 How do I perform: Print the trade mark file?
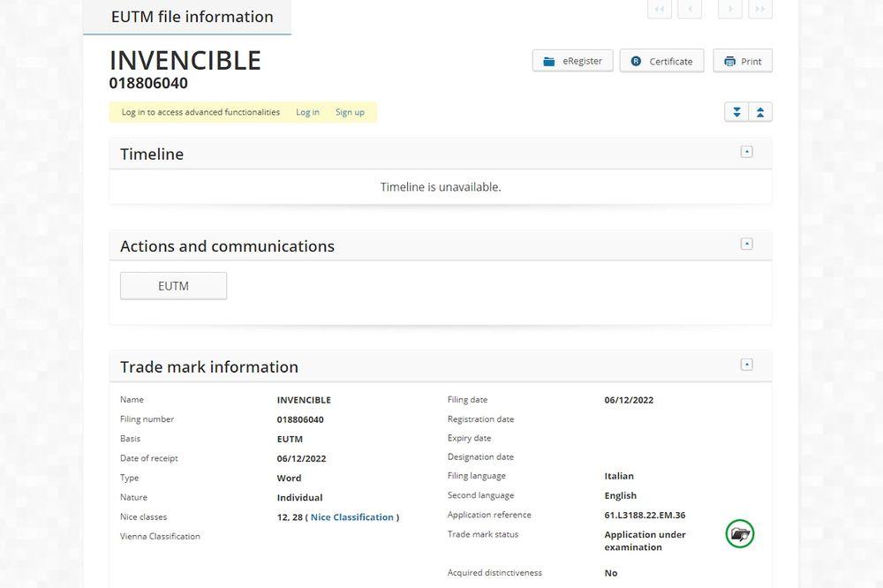pos(742,61)
